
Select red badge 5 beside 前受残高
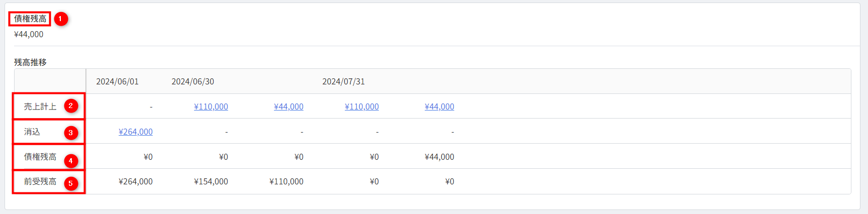[70, 183]
